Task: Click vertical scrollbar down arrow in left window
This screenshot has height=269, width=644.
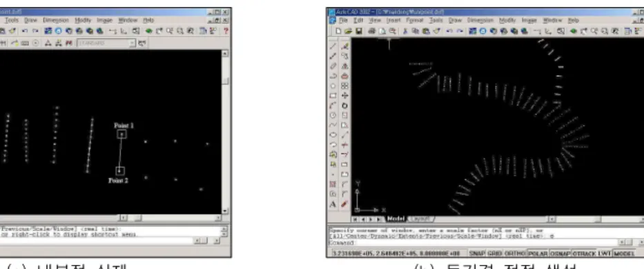Action: 225,210
